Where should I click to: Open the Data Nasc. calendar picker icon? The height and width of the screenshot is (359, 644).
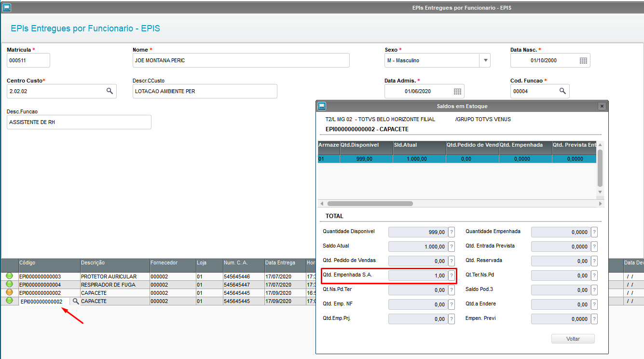tap(583, 60)
